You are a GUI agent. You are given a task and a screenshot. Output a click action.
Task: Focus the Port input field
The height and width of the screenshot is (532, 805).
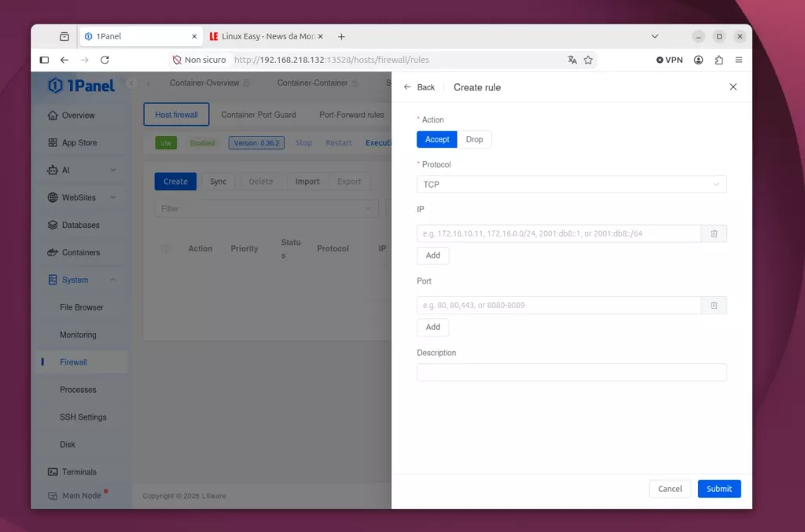[559, 305]
